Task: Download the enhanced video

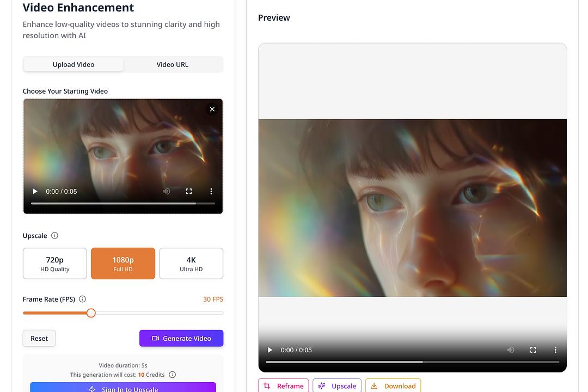Action: [x=393, y=385]
